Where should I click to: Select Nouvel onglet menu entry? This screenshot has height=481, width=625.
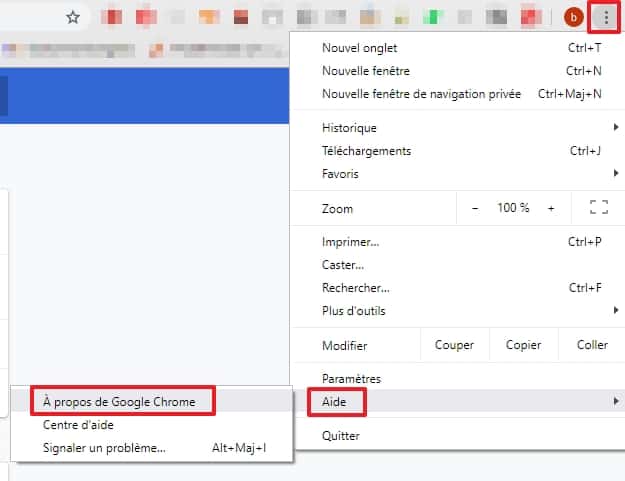pyautogui.click(x=457, y=48)
